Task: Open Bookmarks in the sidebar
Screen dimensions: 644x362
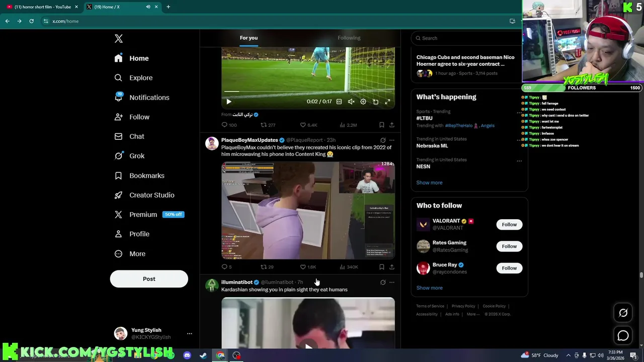Action: coord(139,175)
